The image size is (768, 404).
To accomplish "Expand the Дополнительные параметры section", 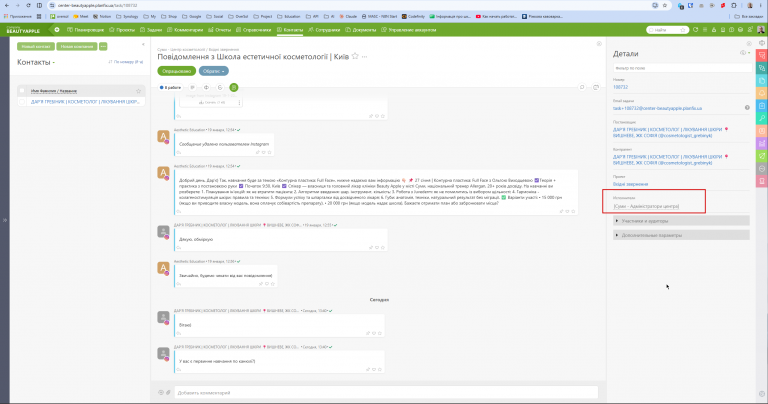I will (681, 235).
